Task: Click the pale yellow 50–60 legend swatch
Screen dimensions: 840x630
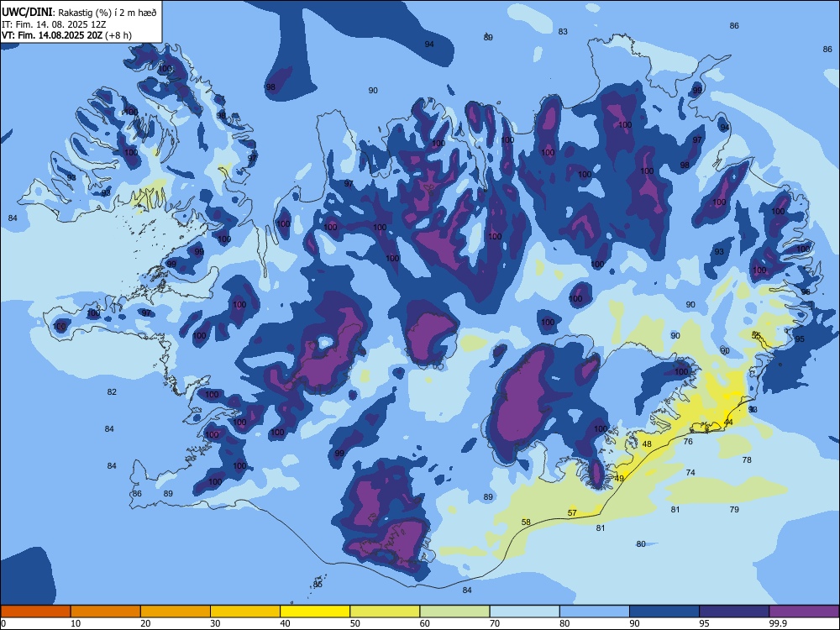Action: 385,612
